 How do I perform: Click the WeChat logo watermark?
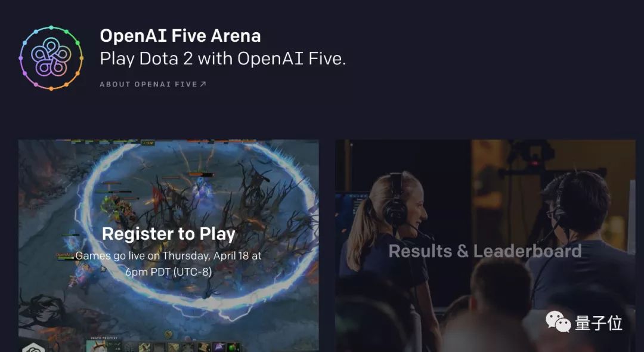pos(558,322)
